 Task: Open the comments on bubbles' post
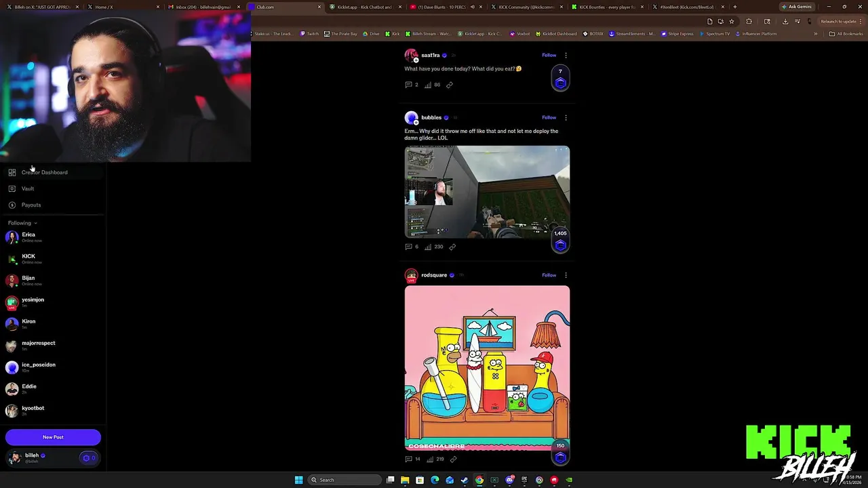point(409,247)
